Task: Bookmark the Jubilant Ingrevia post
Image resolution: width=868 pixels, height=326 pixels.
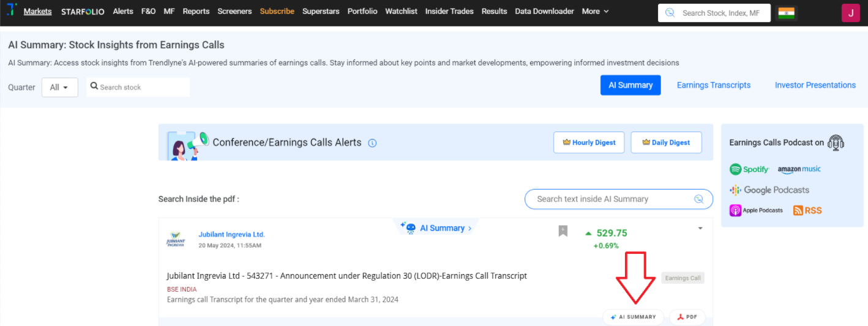Action: point(563,231)
